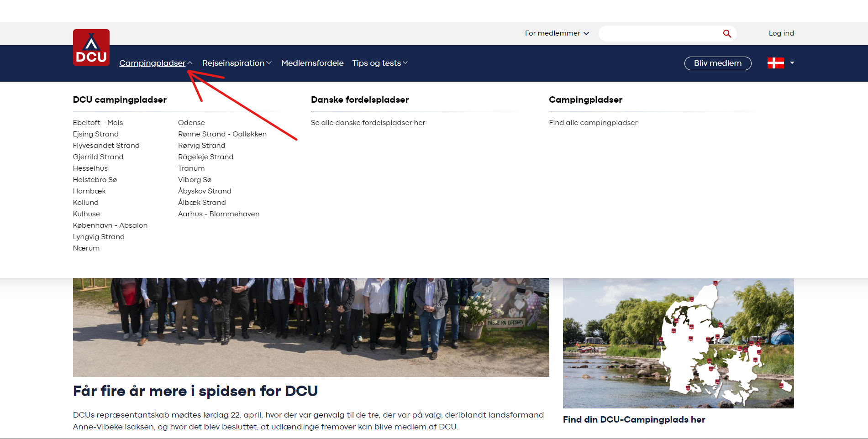Focus the search input field
This screenshot has height=439, width=868.
660,34
